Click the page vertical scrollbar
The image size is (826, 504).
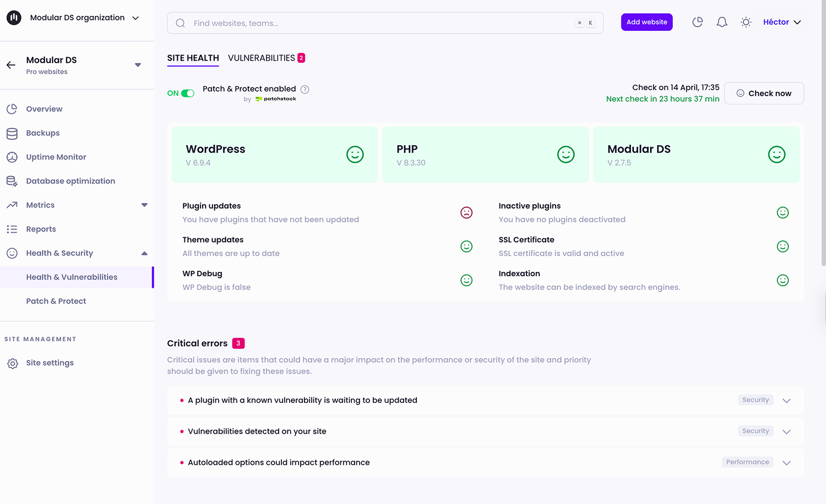(823, 132)
